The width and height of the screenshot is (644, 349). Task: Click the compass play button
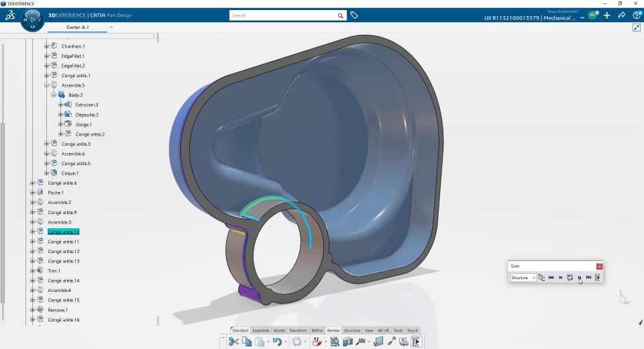click(32, 19)
